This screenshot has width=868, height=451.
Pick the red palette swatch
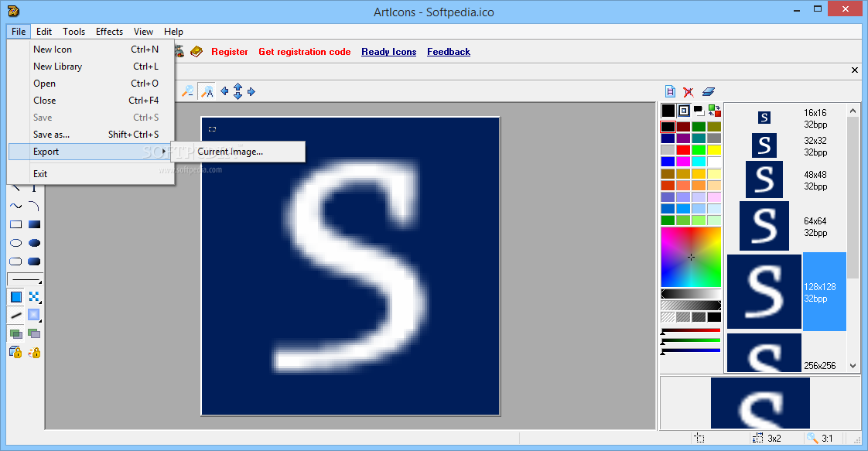pyautogui.click(x=684, y=150)
